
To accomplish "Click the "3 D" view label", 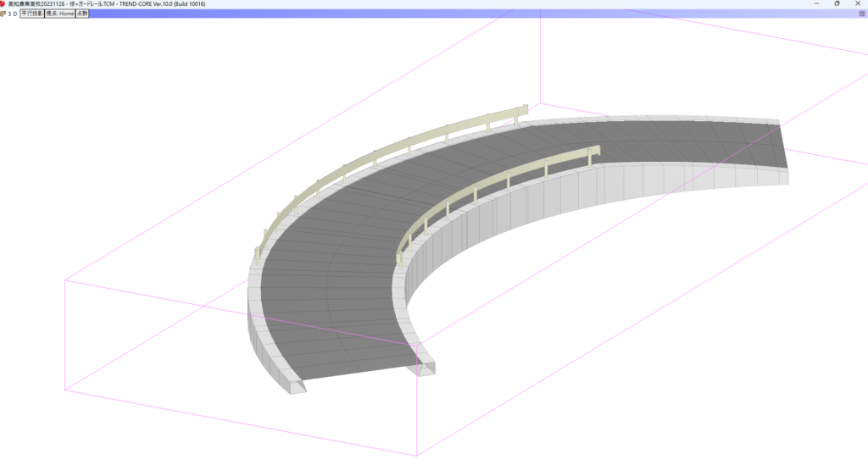I will [x=13, y=14].
